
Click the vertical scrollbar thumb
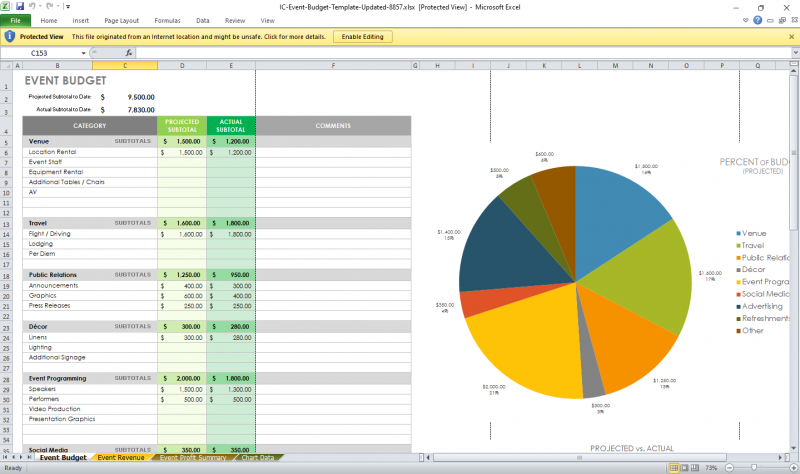(793, 153)
